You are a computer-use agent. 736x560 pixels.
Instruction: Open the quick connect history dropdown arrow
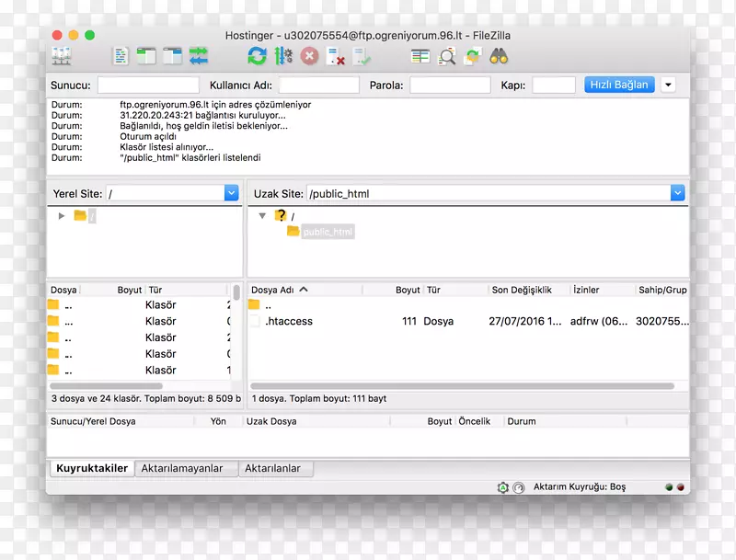click(x=668, y=85)
